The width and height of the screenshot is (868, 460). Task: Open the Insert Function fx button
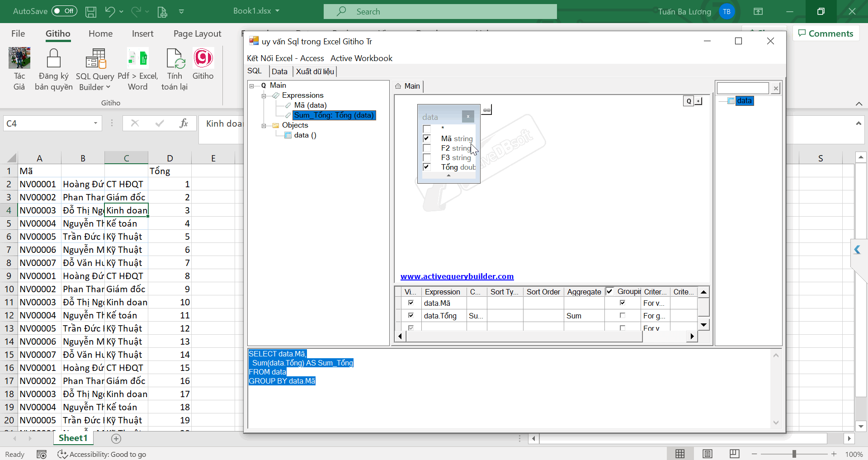coord(184,123)
